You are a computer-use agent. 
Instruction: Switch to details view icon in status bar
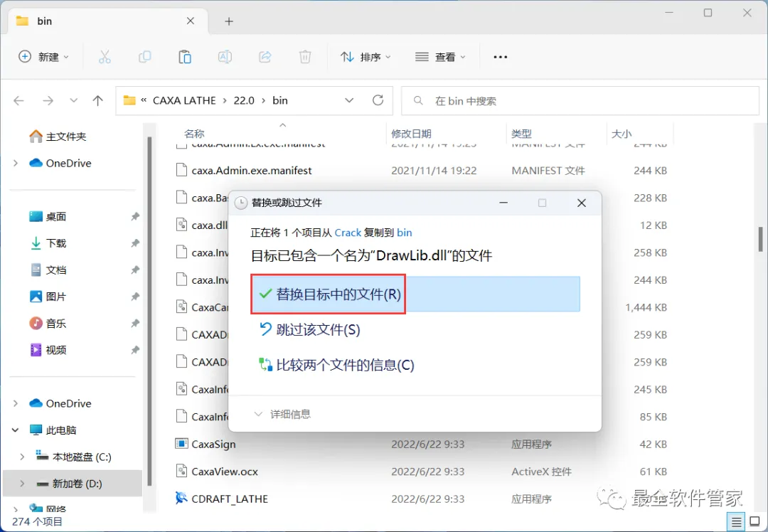[x=736, y=522]
